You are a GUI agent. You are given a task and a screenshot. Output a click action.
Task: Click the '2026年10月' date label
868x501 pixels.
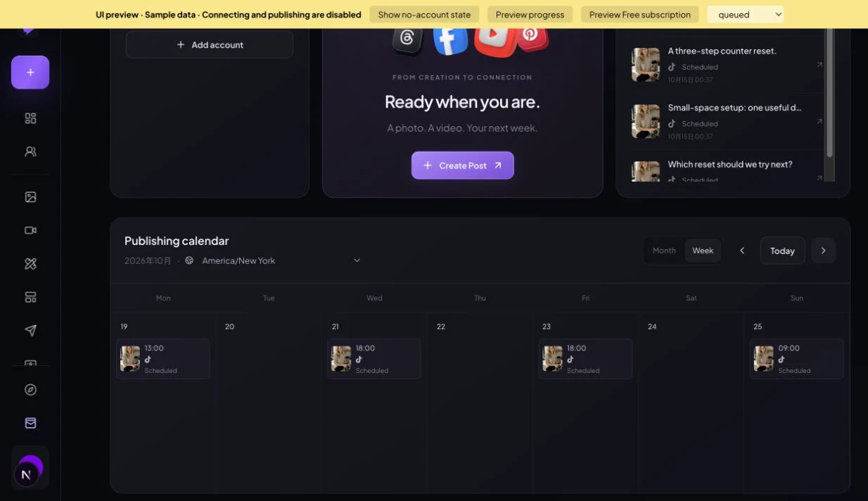coord(148,260)
